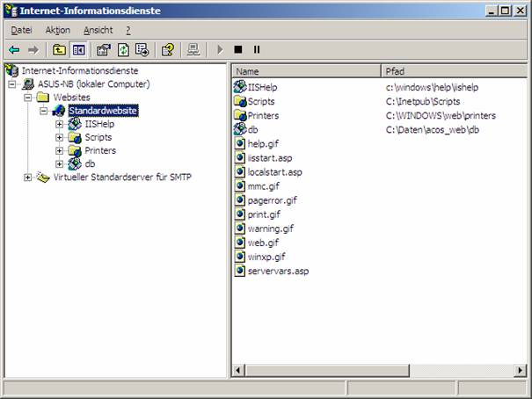The height and width of the screenshot is (399, 532).
Task: Click the Standardwebsite globe icon
Action: point(59,111)
